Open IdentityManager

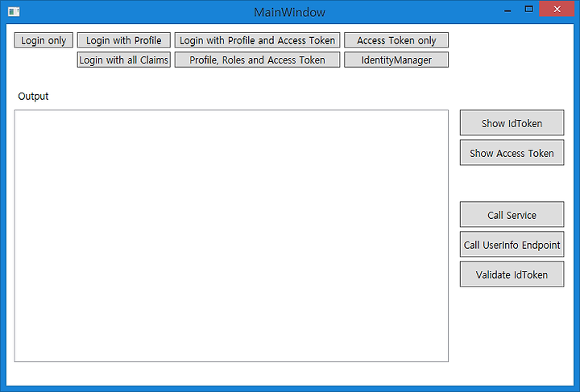click(x=396, y=60)
